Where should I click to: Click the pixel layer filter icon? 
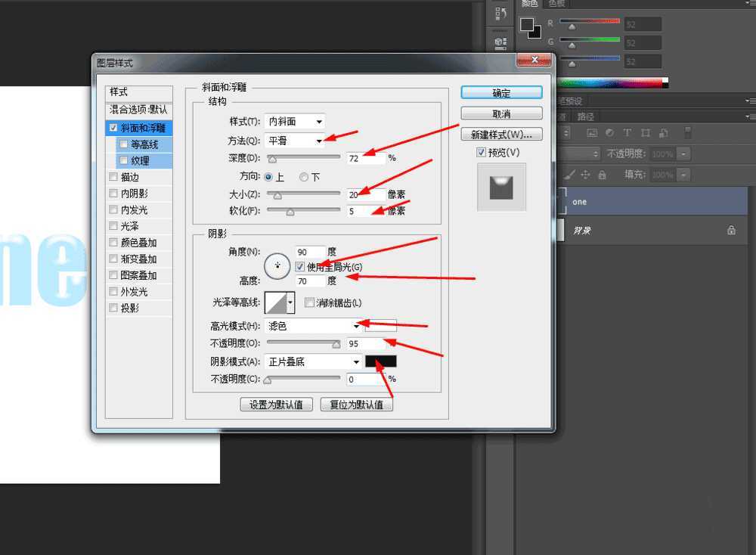click(x=592, y=132)
